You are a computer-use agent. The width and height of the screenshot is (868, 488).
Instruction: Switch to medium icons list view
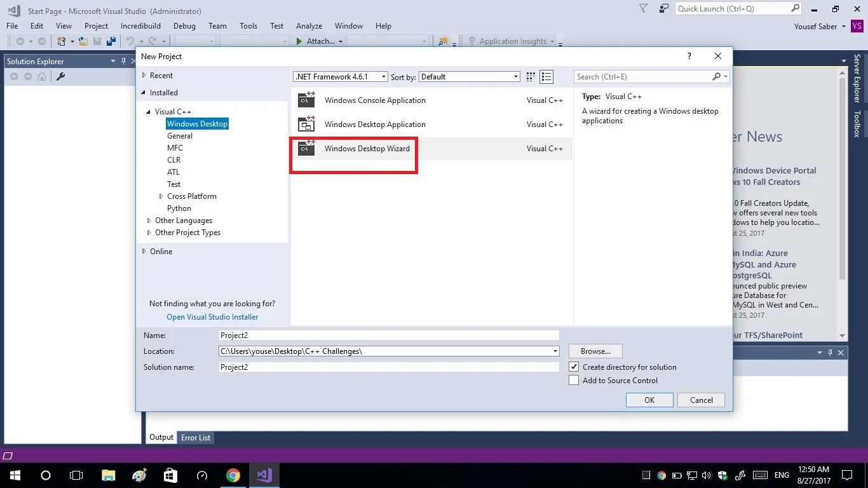[x=546, y=77]
